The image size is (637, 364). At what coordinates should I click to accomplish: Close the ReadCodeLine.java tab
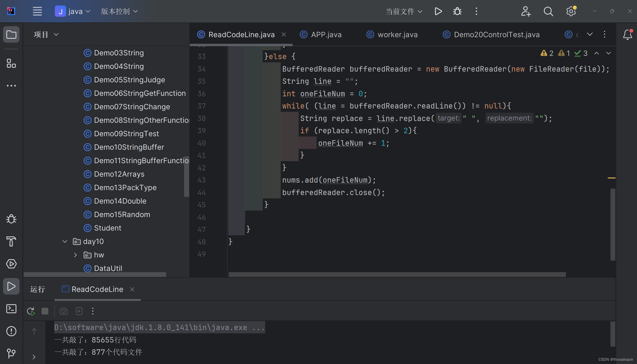(x=283, y=34)
